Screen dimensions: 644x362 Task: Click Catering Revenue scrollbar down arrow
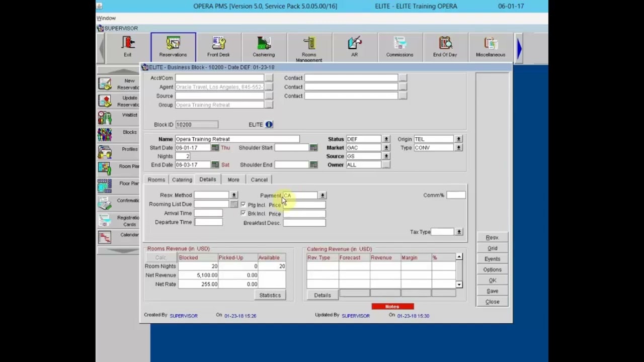tap(459, 285)
